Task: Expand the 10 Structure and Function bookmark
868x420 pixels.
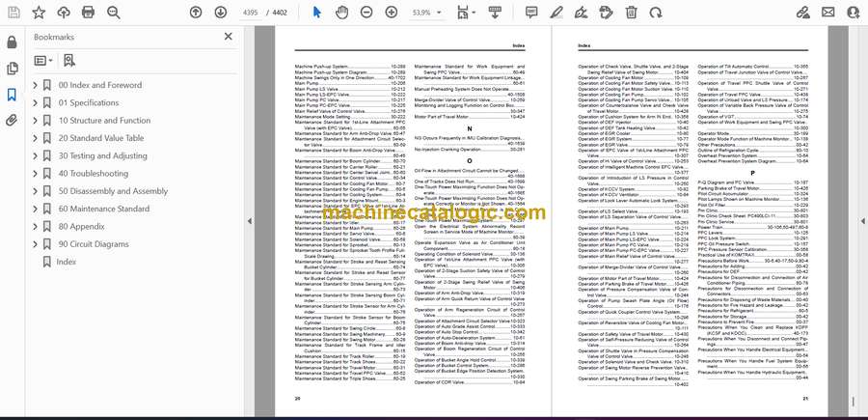Action: pyautogui.click(x=36, y=121)
